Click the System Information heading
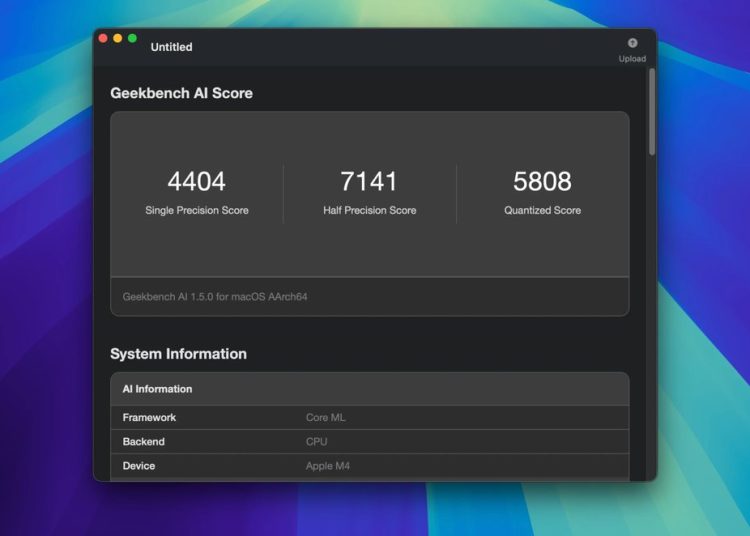The height and width of the screenshot is (536, 750). point(178,354)
